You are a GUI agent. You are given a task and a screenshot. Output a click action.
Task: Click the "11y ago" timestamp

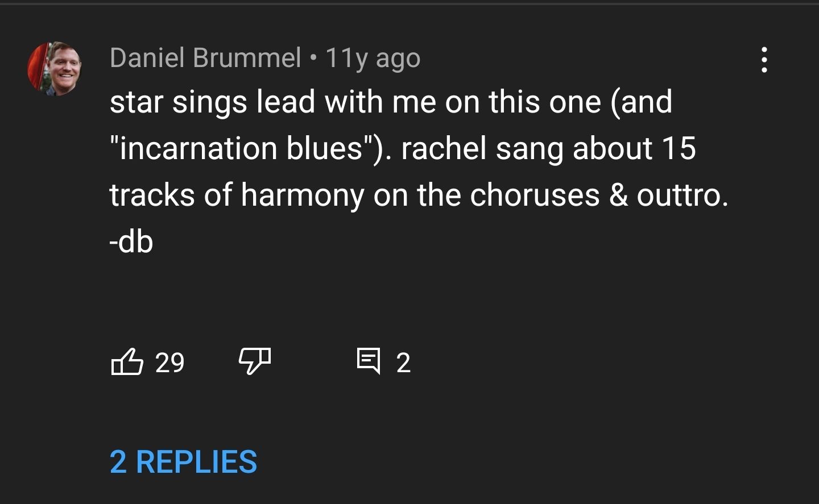point(373,58)
